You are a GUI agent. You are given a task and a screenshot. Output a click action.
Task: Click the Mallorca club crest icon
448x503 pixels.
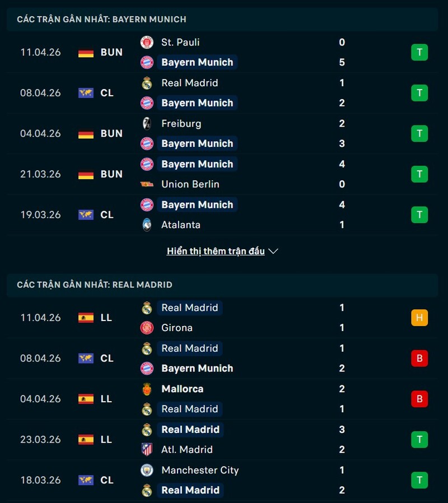click(x=147, y=389)
